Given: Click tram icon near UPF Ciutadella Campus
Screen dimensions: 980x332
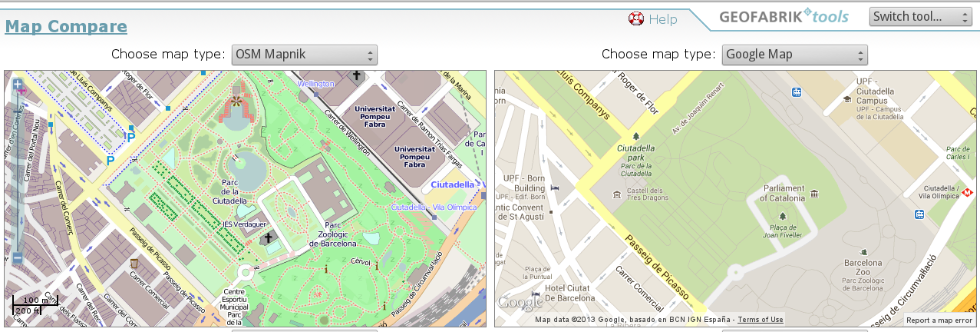Looking at the screenshot, I should tap(797, 91).
